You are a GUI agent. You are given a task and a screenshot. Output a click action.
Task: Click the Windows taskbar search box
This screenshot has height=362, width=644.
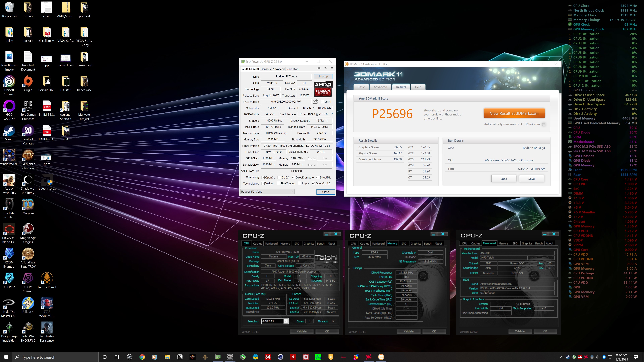click(x=55, y=357)
